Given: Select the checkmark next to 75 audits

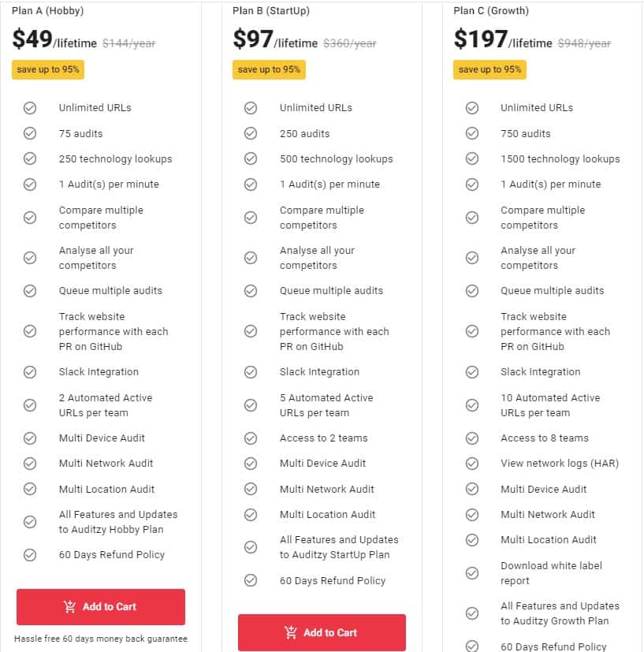Looking at the screenshot, I should pos(30,133).
